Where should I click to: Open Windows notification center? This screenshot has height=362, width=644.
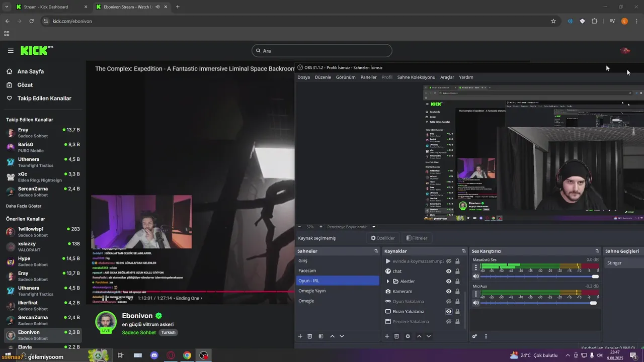633,355
